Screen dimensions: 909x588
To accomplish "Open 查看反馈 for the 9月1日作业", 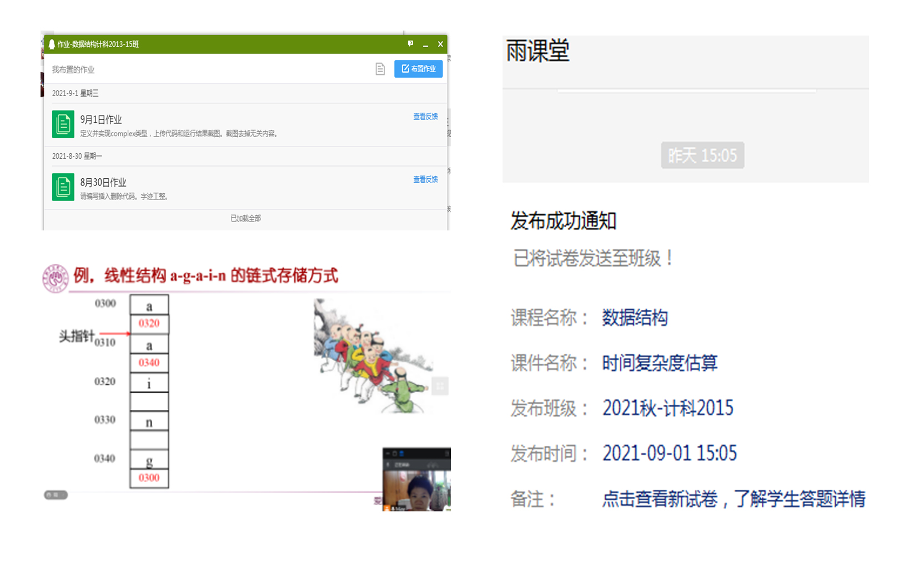I will click(x=425, y=117).
